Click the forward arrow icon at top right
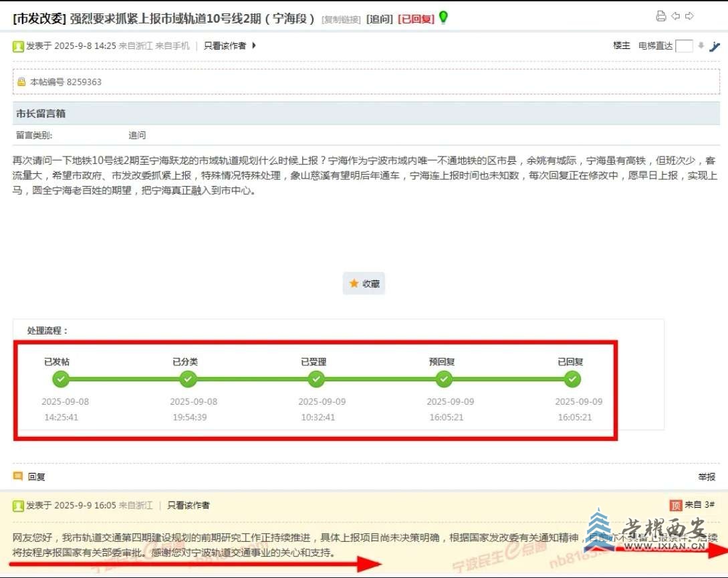This screenshot has width=728, height=578. pyautogui.click(x=689, y=15)
